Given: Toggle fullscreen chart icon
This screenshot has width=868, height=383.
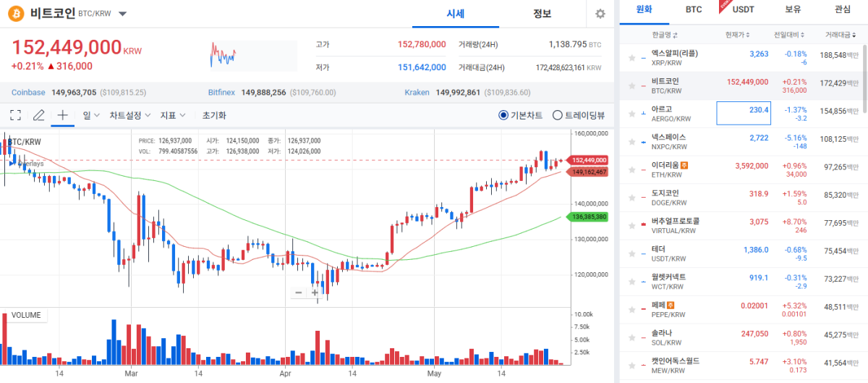Looking at the screenshot, I should click(16, 114).
